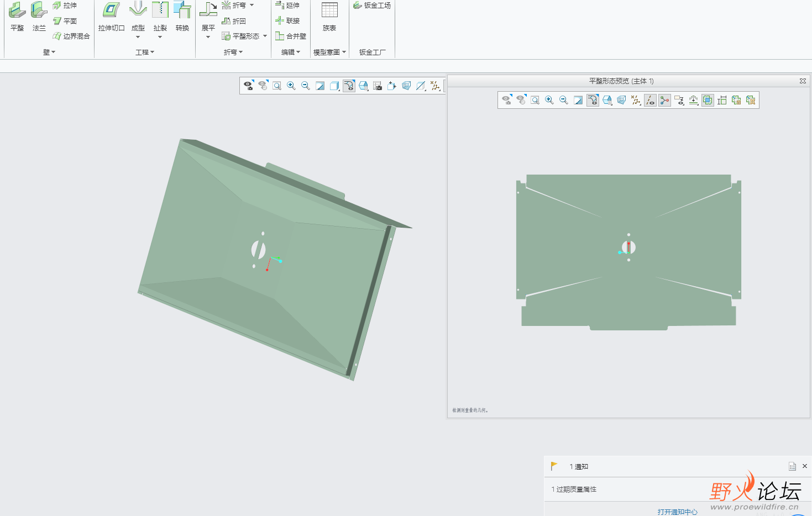
Task: Click the 法兰 flange wall tool
Action: (39, 17)
